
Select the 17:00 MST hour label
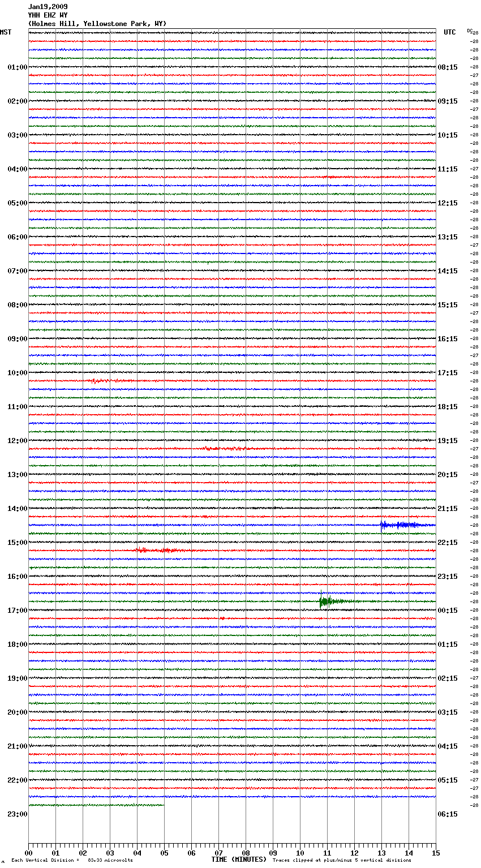coord(18,611)
